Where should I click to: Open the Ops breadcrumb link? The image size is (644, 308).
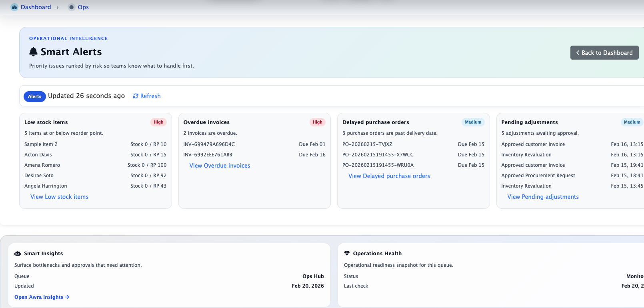[83, 7]
